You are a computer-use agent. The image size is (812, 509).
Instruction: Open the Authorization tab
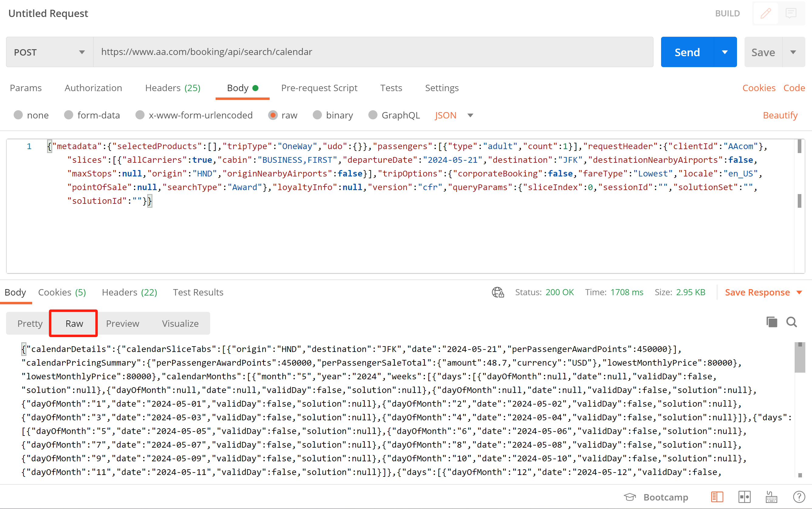coord(93,88)
